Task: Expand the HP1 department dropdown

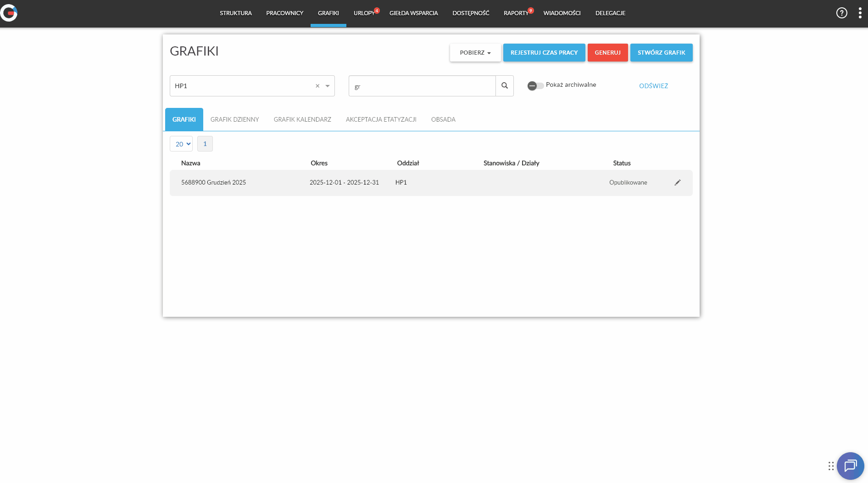Action: (328, 86)
